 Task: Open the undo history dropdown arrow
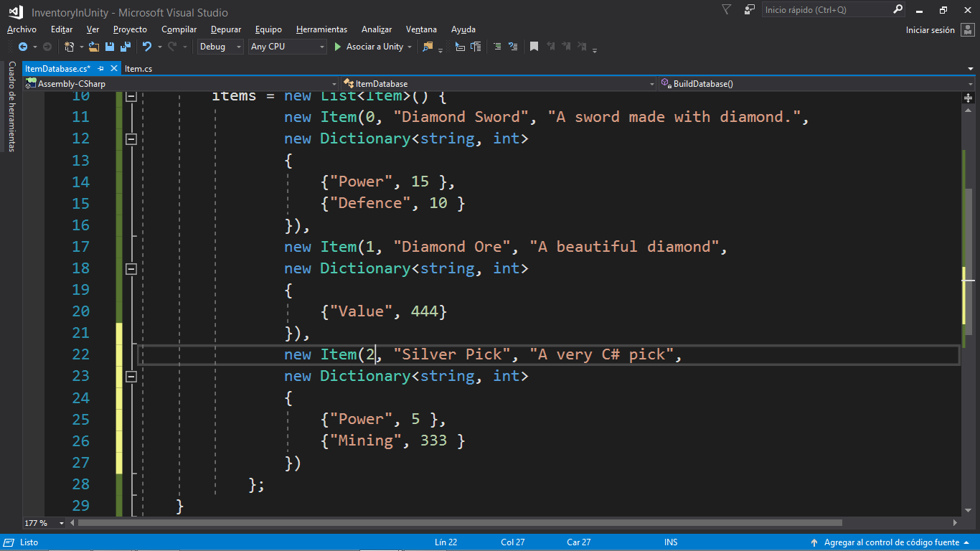pyautogui.click(x=159, y=47)
